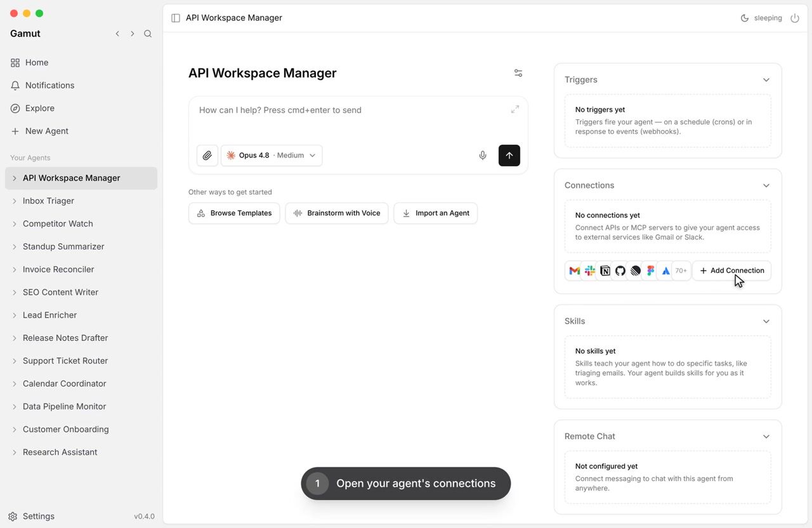Select Research Assistant agent

coord(81,452)
